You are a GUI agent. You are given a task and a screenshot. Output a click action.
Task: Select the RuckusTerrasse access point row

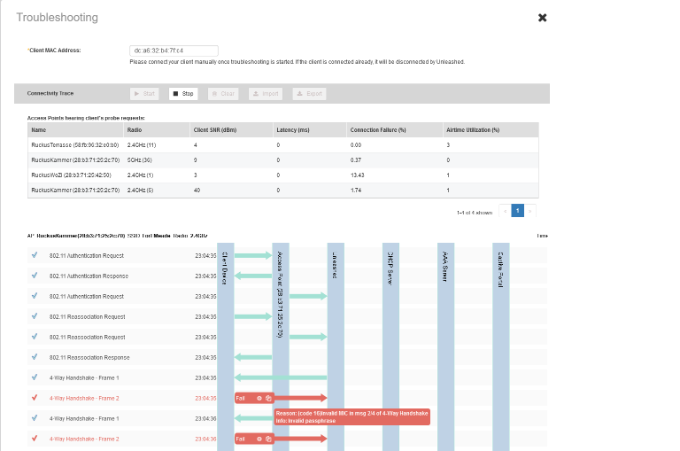tap(70, 145)
